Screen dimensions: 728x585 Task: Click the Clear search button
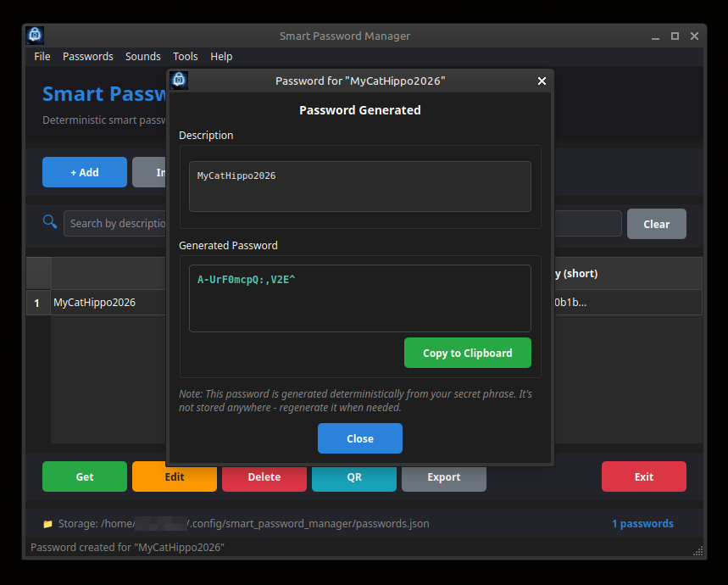(x=657, y=224)
